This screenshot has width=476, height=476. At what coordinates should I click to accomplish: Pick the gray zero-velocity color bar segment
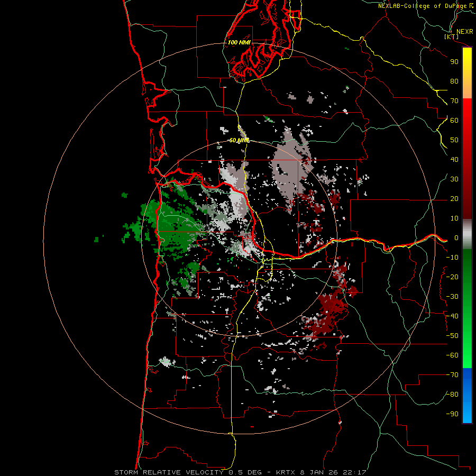[x=467, y=234]
